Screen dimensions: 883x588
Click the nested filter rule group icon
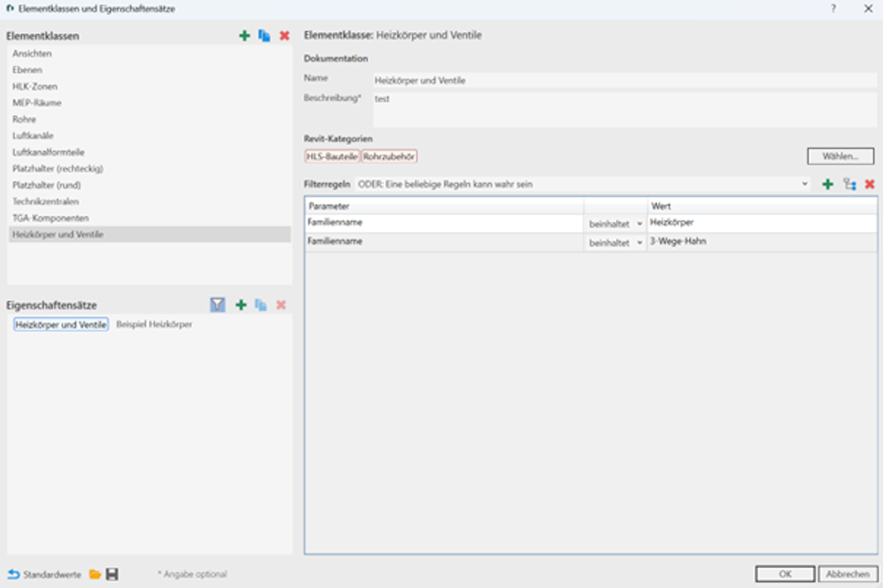(x=849, y=184)
